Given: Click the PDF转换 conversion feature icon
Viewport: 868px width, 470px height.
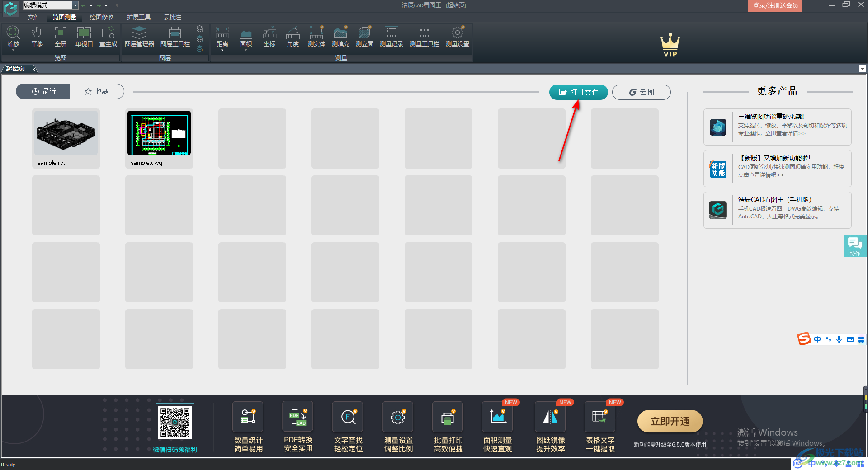Looking at the screenshot, I should [x=298, y=417].
